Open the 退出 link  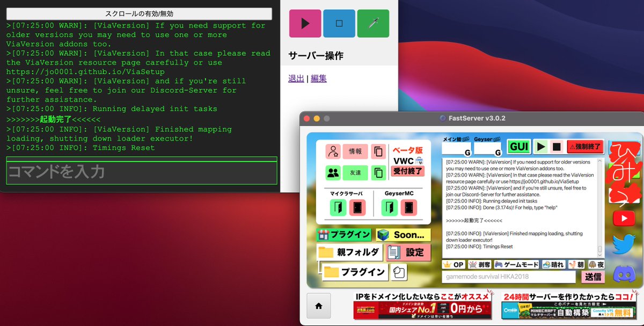[x=296, y=78]
